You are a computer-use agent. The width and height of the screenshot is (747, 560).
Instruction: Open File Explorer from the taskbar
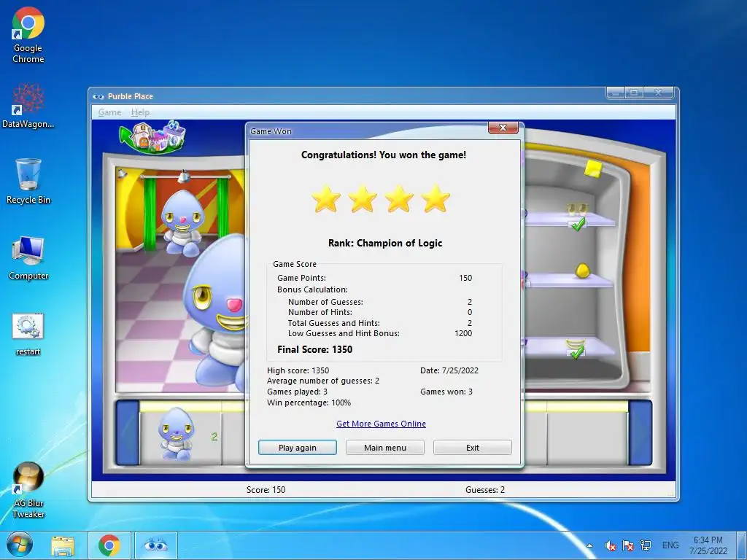pyautogui.click(x=63, y=545)
